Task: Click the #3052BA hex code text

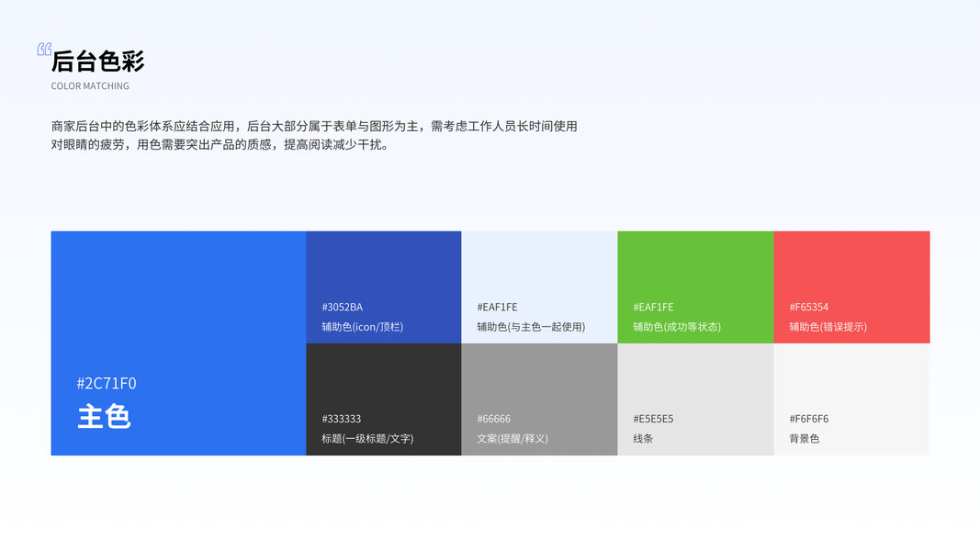Action: (x=342, y=307)
